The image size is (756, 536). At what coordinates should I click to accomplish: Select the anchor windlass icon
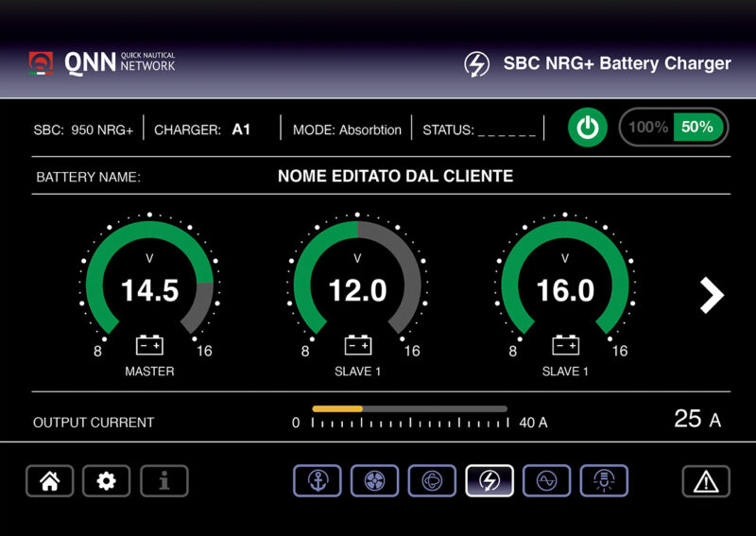(318, 480)
